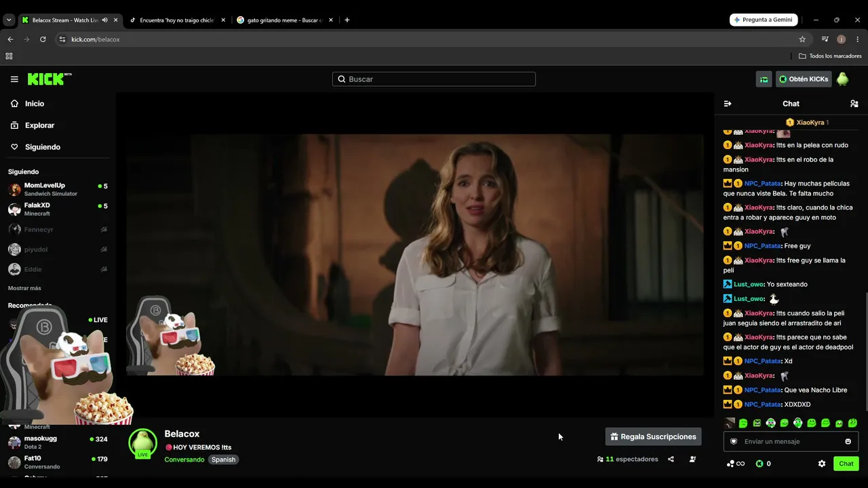Select the offline channel Eddie in sidebar

(x=58, y=269)
